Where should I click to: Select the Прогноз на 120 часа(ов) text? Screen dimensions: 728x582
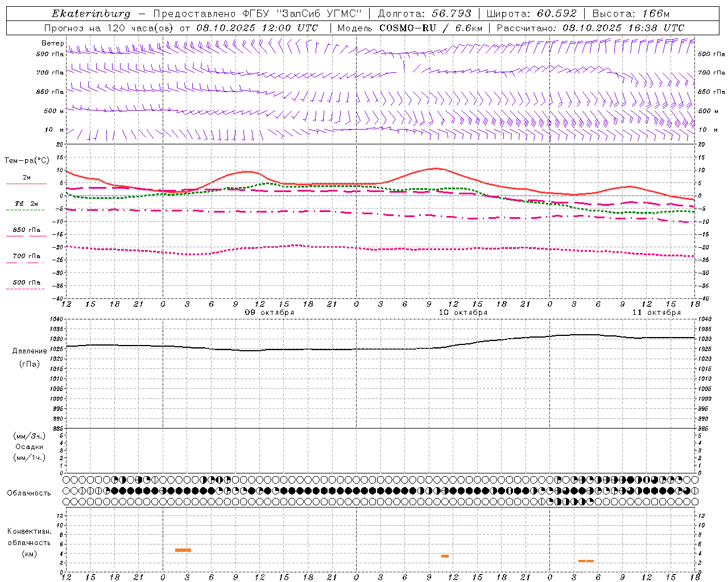click(109, 28)
